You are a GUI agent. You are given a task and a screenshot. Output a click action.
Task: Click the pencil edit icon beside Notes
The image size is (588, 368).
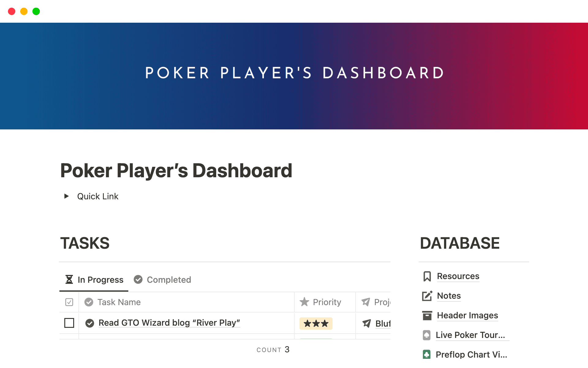tap(427, 296)
